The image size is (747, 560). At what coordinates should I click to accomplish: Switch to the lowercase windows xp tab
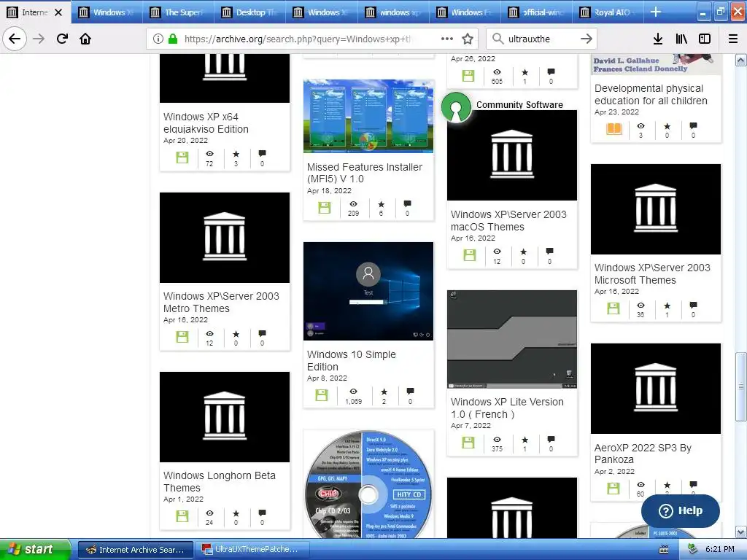(x=393, y=12)
